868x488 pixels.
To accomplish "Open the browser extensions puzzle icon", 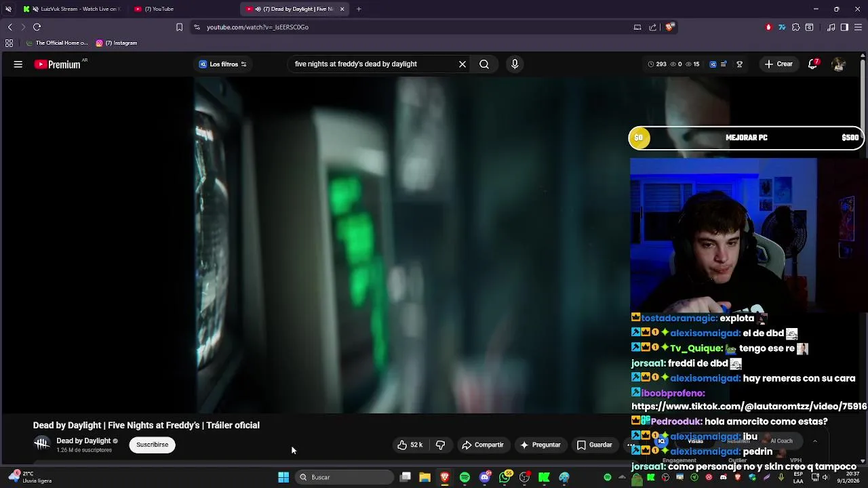I will 795,27.
